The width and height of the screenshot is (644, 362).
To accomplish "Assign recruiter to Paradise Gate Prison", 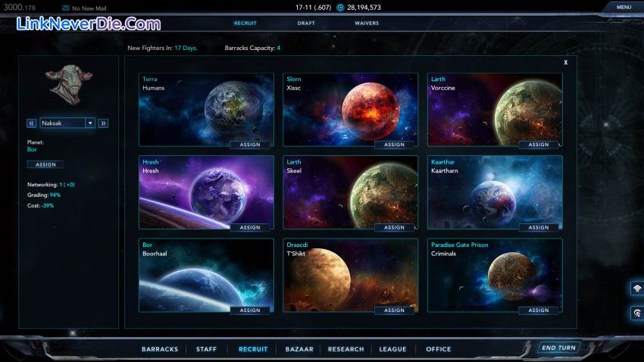I will 538,310.
